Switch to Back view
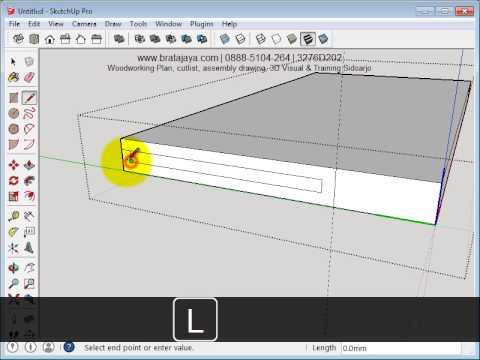Image resolution: width=480 pixels, height=360 pixels. point(81,39)
